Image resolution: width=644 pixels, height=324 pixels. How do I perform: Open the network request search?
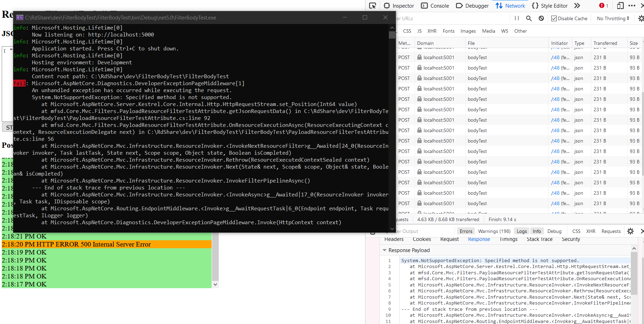click(x=529, y=18)
